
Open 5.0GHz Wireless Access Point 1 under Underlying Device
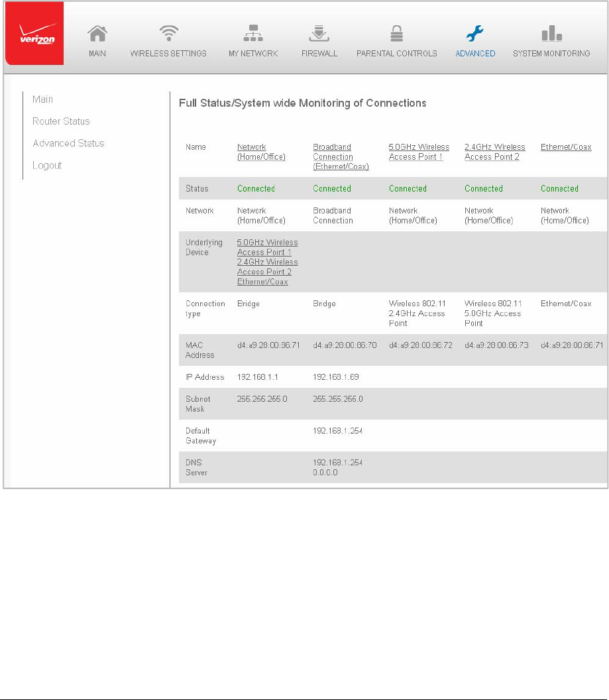coord(267,247)
